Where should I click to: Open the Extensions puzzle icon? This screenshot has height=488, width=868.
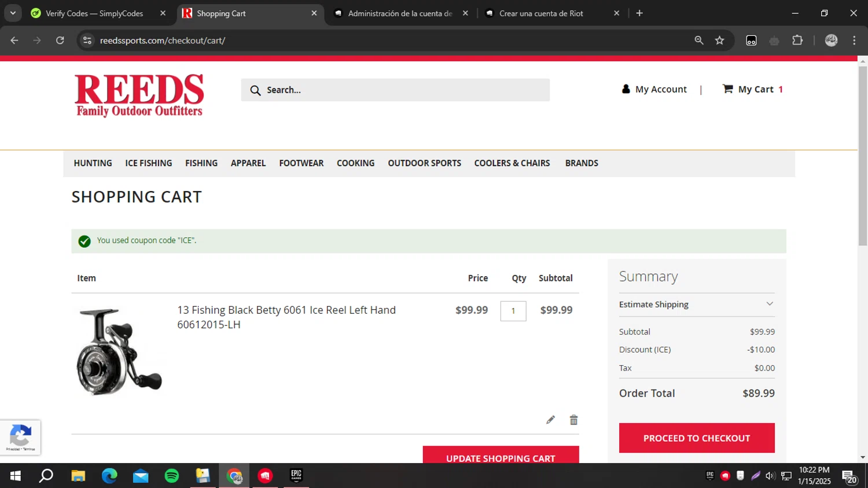click(797, 41)
